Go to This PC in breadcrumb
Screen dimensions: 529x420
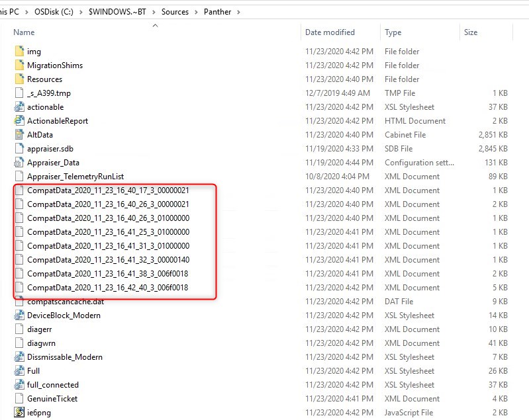pyautogui.click(x=9, y=12)
